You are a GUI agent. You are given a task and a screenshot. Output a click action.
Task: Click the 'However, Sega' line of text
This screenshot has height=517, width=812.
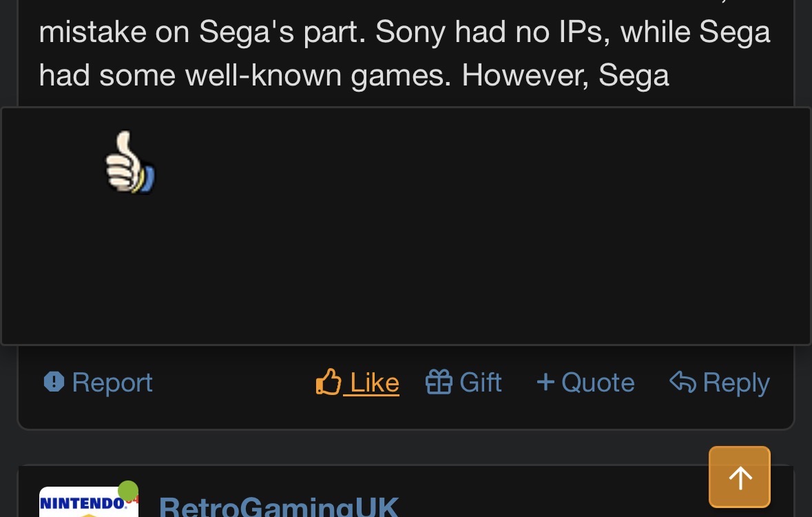pyautogui.click(x=565, y=74)
